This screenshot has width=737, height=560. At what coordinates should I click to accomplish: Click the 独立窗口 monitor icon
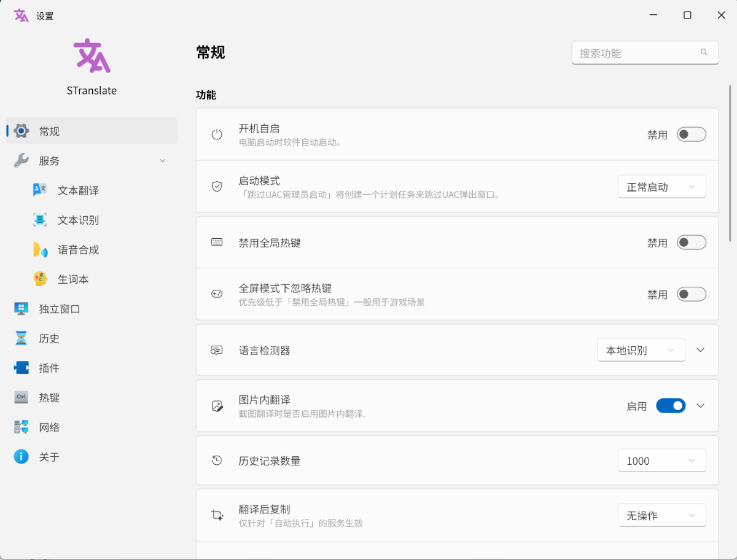tap(21, 309)
